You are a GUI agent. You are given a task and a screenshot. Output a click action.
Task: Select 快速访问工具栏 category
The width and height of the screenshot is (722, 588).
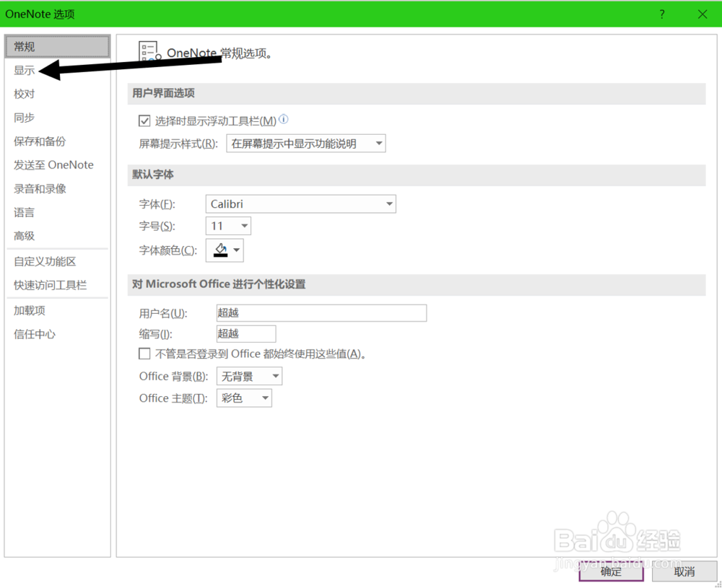click(58, 285)
